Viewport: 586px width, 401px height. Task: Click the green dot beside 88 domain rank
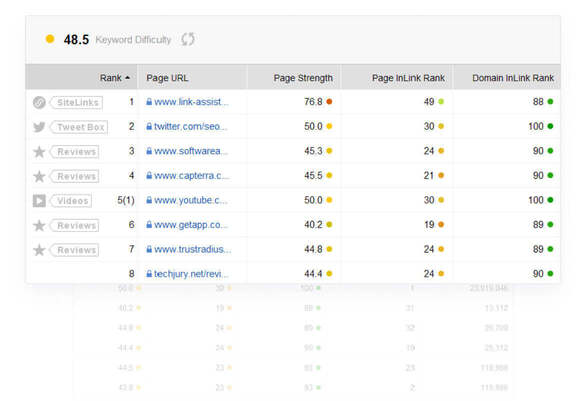(x=550, y=102)
